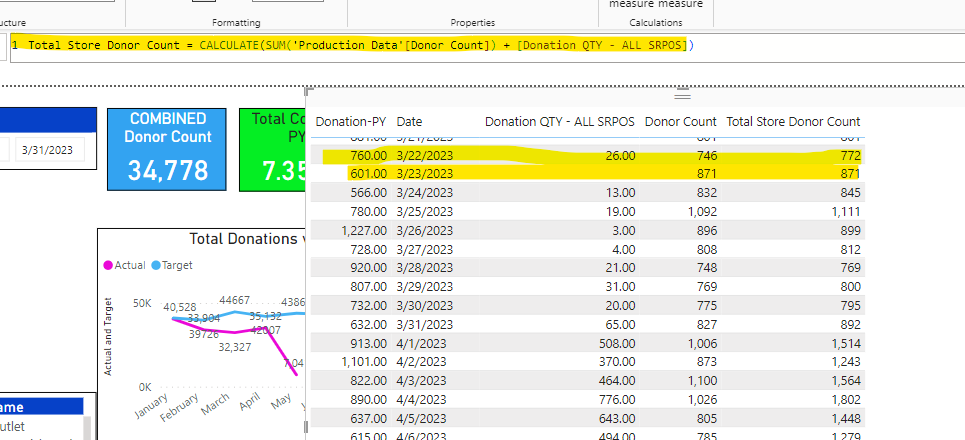
Task: Select the 760.00 Donation-PY cell
Action: (367, 156)
